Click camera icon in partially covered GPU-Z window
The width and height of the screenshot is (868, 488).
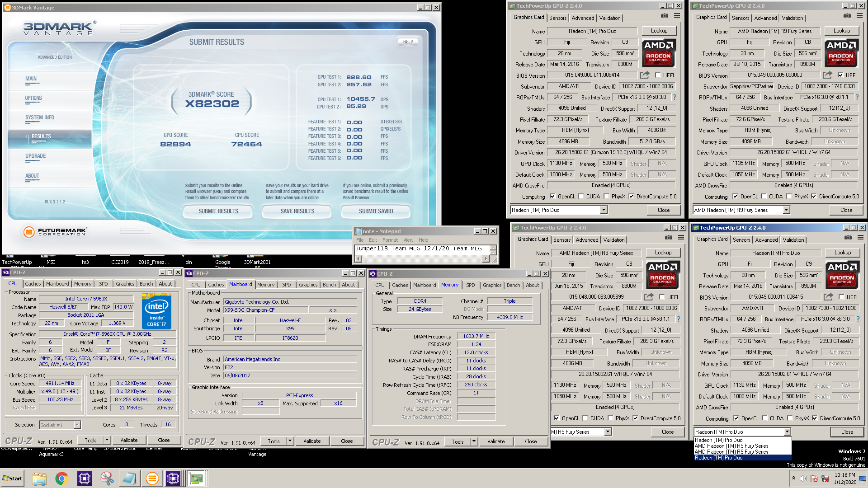(x=668, y=238)
